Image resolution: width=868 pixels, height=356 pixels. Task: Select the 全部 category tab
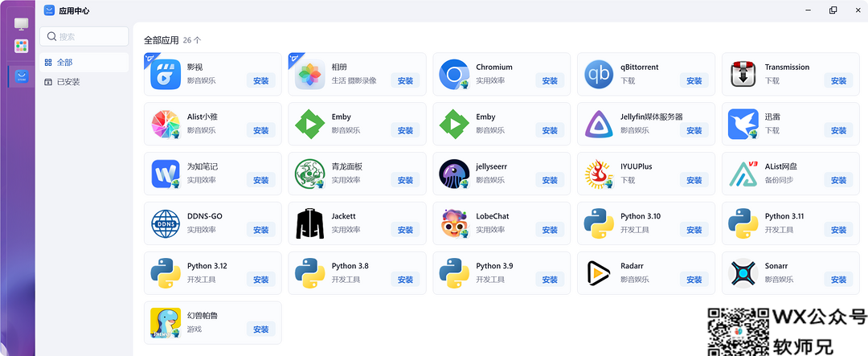tap(84, 63)
